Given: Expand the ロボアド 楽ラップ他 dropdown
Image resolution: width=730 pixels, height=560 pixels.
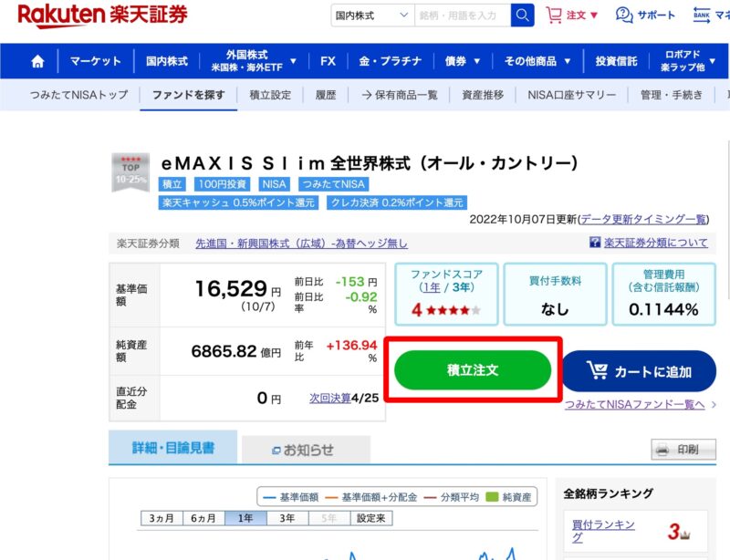Looking at the screenshot, I should click(x=713, y=61).
